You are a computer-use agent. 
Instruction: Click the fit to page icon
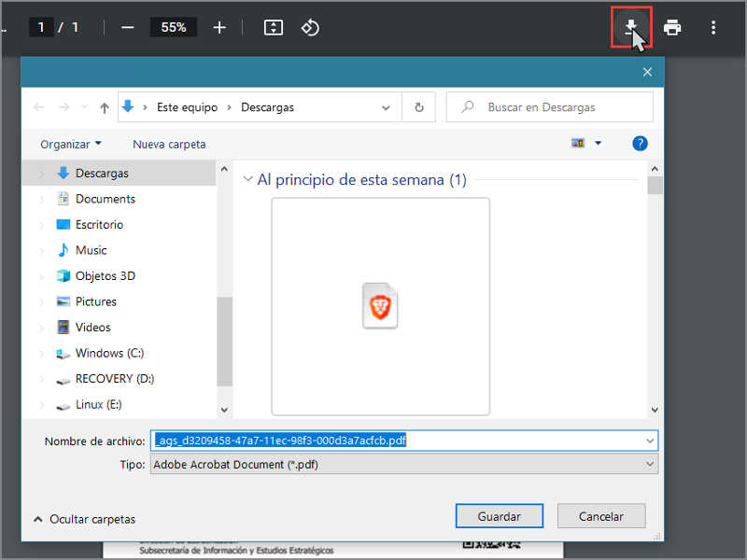pyautogui.click(x=273, y=27)
